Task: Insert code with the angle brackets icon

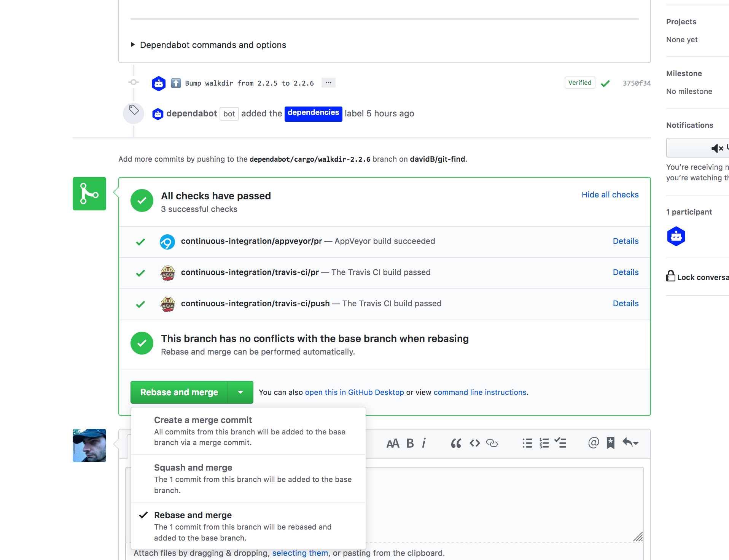Action: click(x=474, y=443)
